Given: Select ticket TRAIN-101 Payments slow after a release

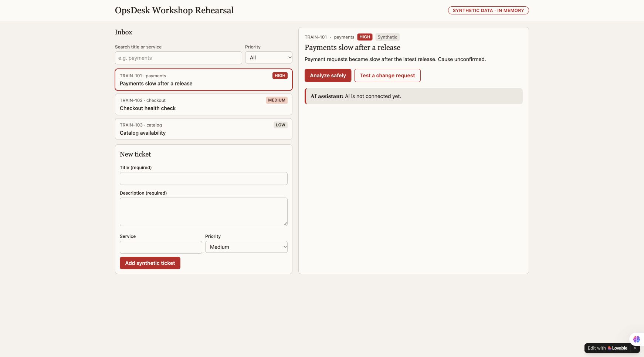Looking at the screenshot, I should click(204, 80).
